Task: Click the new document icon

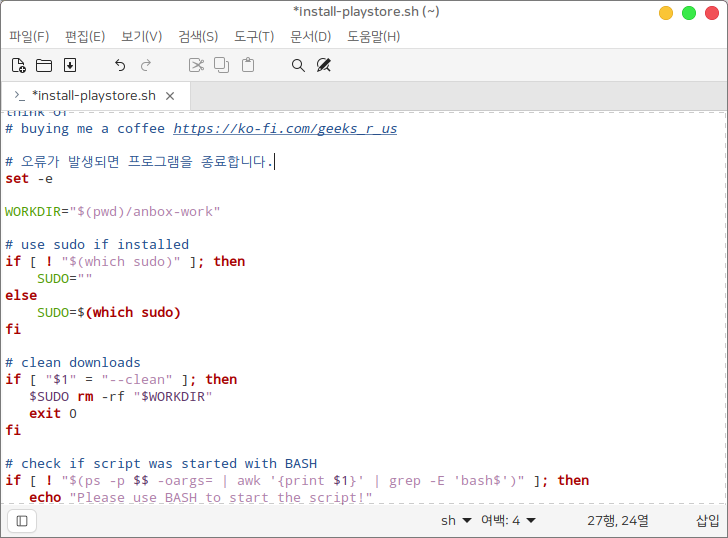Action: 18,65
